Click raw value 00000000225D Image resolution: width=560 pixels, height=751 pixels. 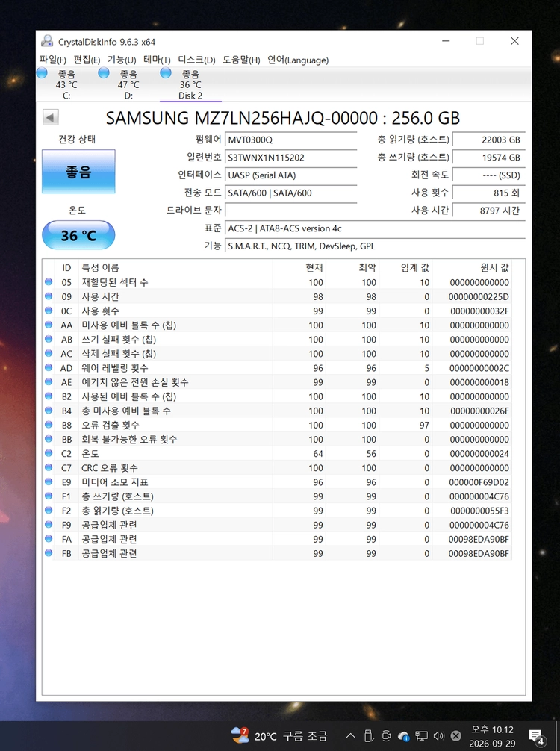click(479, 297)
